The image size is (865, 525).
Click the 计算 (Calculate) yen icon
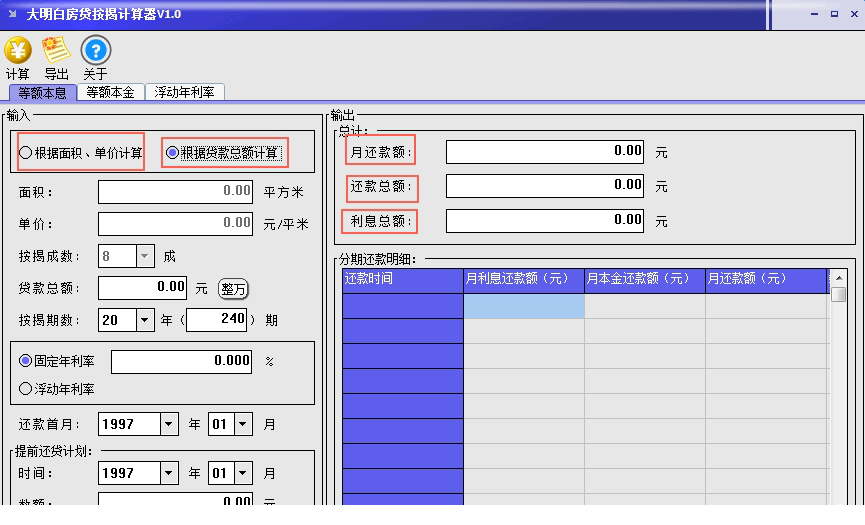(x=17, y=51)
